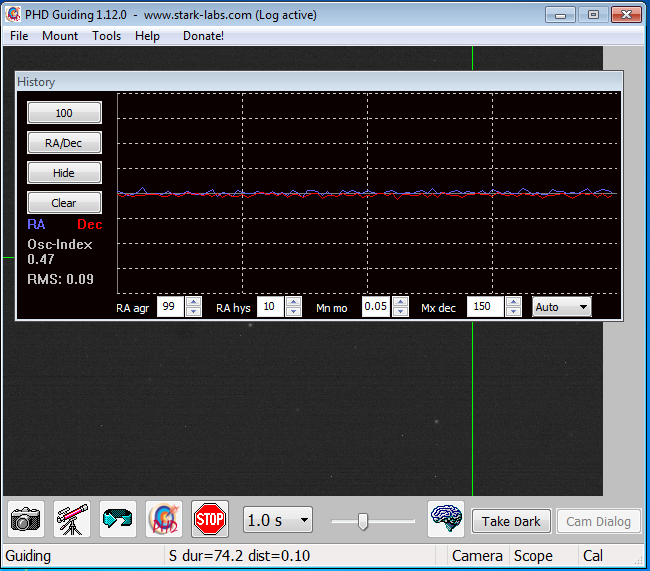Open advanced settings brain icon

pyautogui.click(x=446, y=519)
